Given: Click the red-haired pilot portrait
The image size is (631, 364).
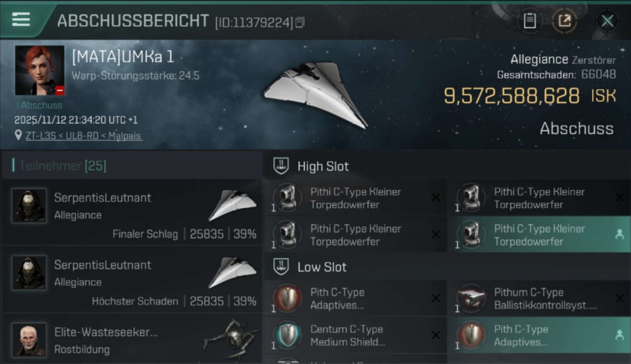Looking at the screenshot, I should point(39,70).
